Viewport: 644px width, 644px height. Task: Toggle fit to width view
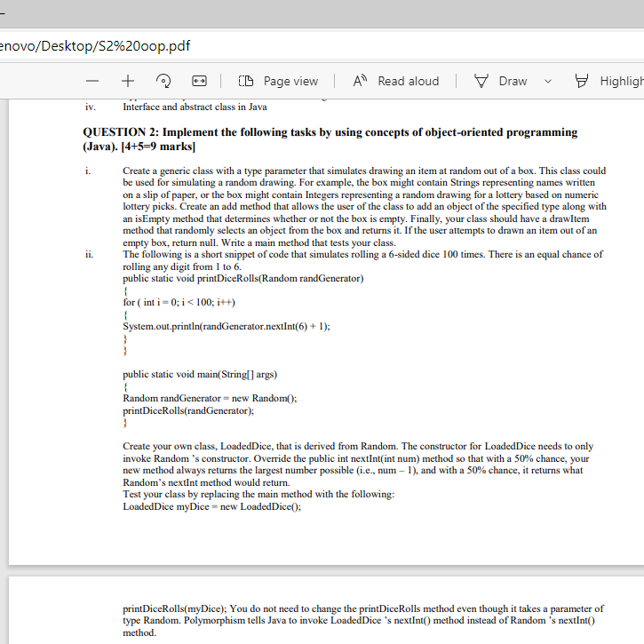coord(199,81)
